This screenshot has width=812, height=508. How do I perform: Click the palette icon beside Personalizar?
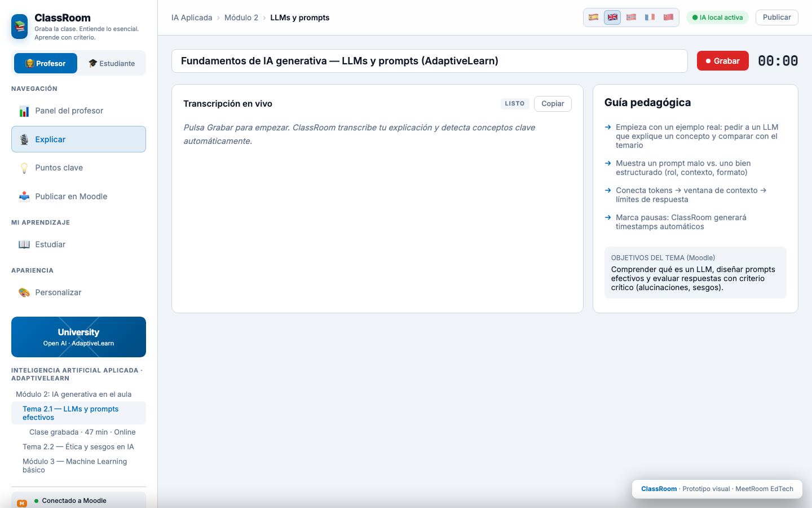pos(24,292)
